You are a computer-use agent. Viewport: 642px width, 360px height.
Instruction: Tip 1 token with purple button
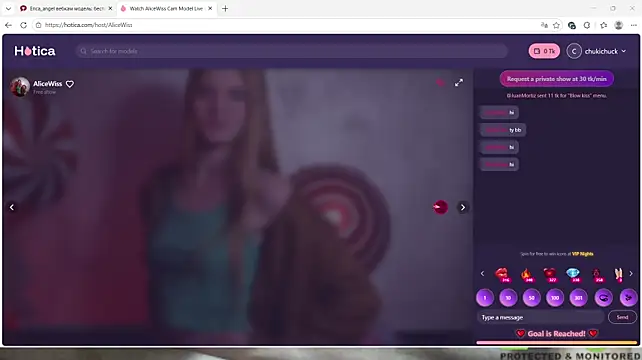pos(485,298)
